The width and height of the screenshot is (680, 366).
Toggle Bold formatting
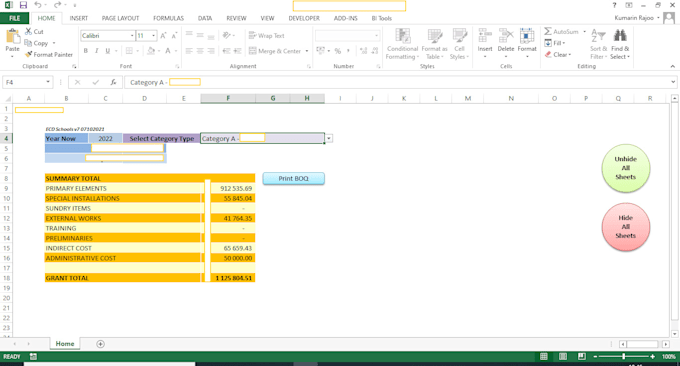[x=86, y=51]
